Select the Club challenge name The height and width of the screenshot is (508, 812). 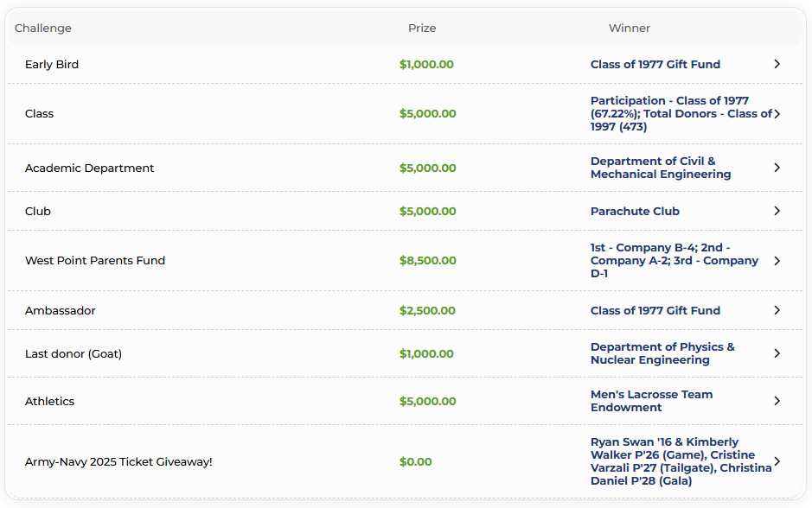(x=38, y=211)
